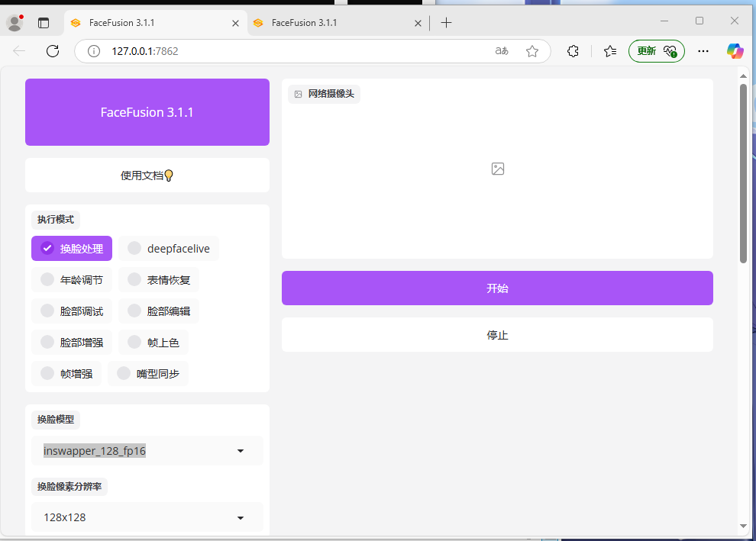The width and height of the screenshot is (756, 541).
Task: Click the green 更新 update button
Action: [656, 51]
